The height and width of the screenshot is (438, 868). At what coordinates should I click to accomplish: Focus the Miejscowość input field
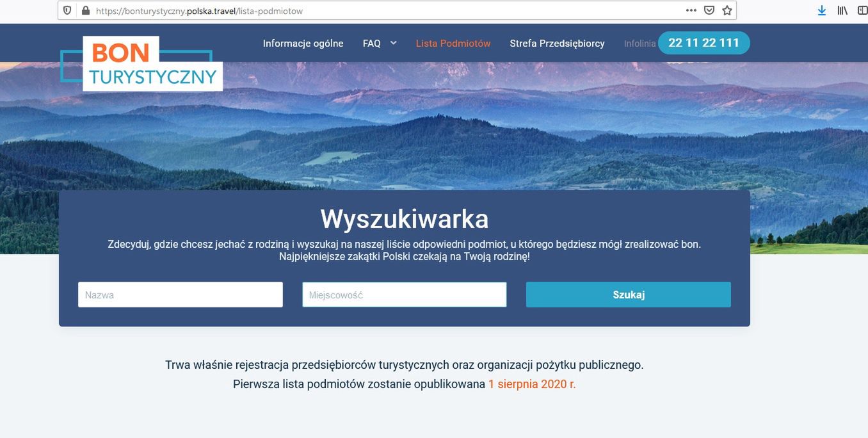pyautogui.click(x=405, y=295)
